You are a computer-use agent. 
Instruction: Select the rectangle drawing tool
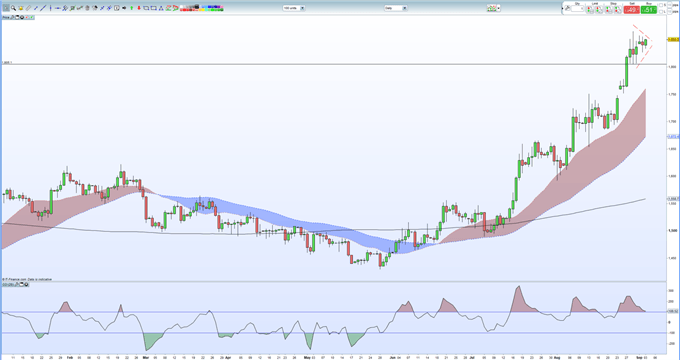tap(146, 8)
